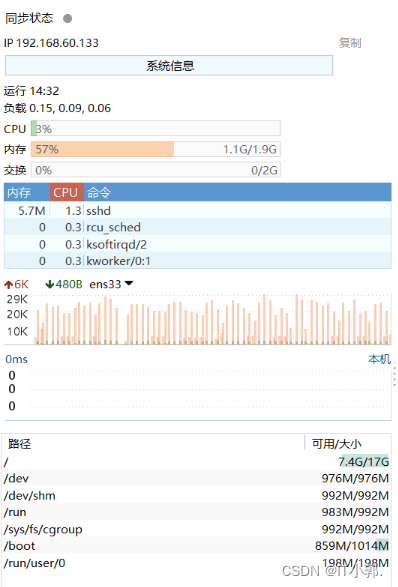Click the green download arrow icon
This screenshot has height=587, width=398.
(49, 285)
